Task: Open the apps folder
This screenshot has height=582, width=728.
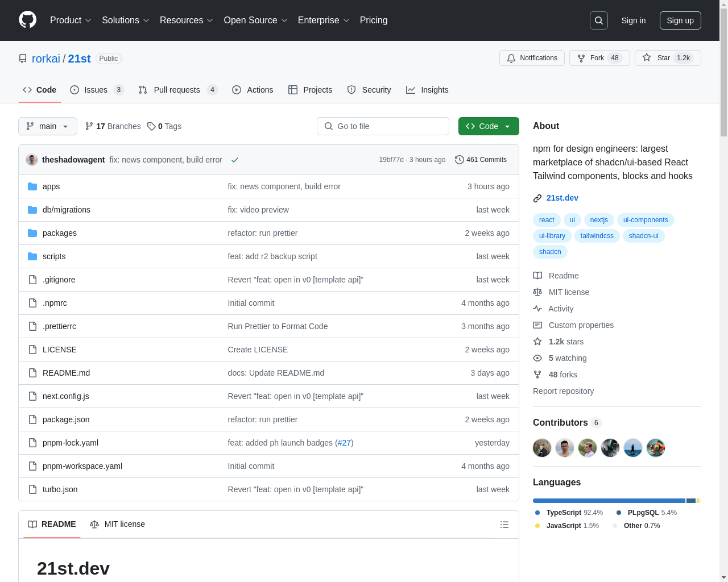Action: pos(51,186)
